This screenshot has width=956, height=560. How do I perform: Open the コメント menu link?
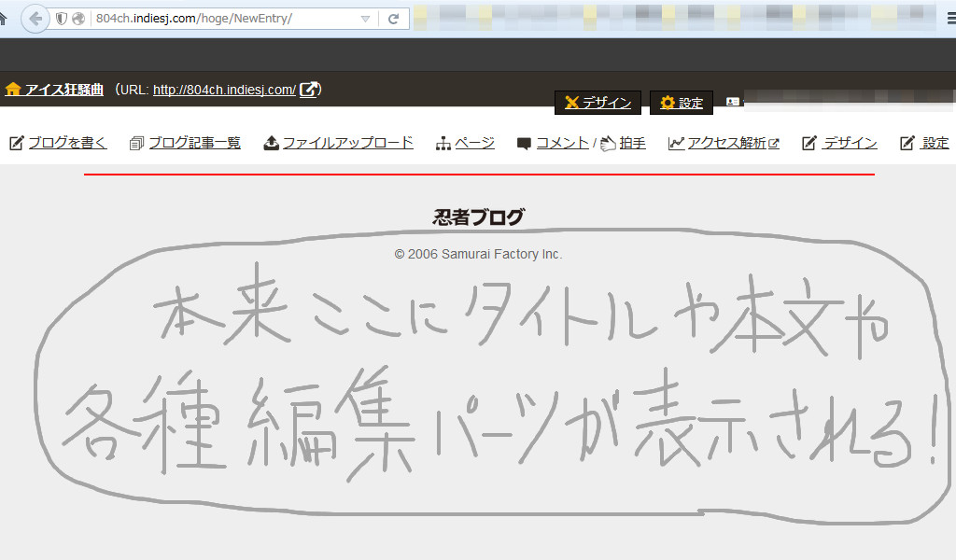pyautogui.click(x=562, y=143)
